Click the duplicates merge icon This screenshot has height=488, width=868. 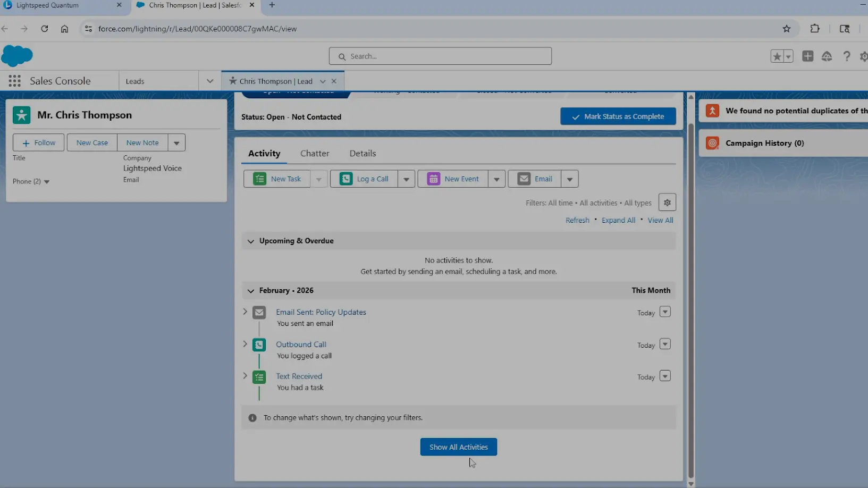713,111
